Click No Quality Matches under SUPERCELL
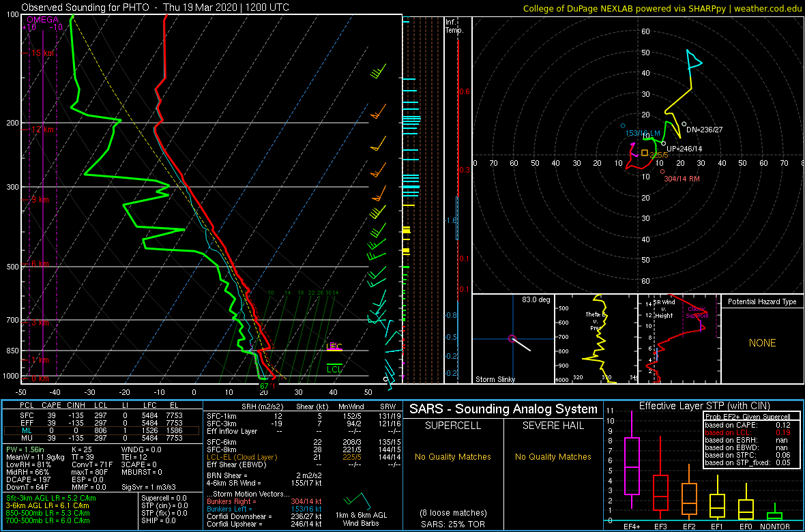Viewport: 805px width, 532px height. pyautogui.click(x=453, y=456)
